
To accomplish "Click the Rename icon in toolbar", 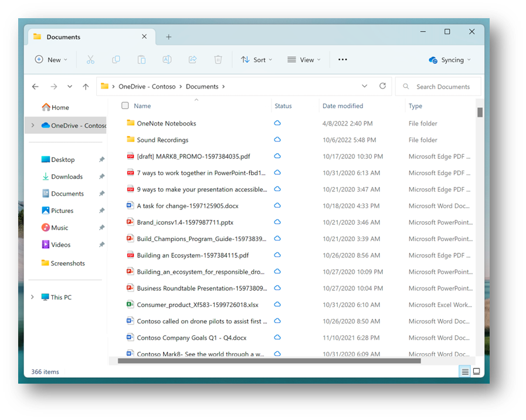I will tap(167, 60).
